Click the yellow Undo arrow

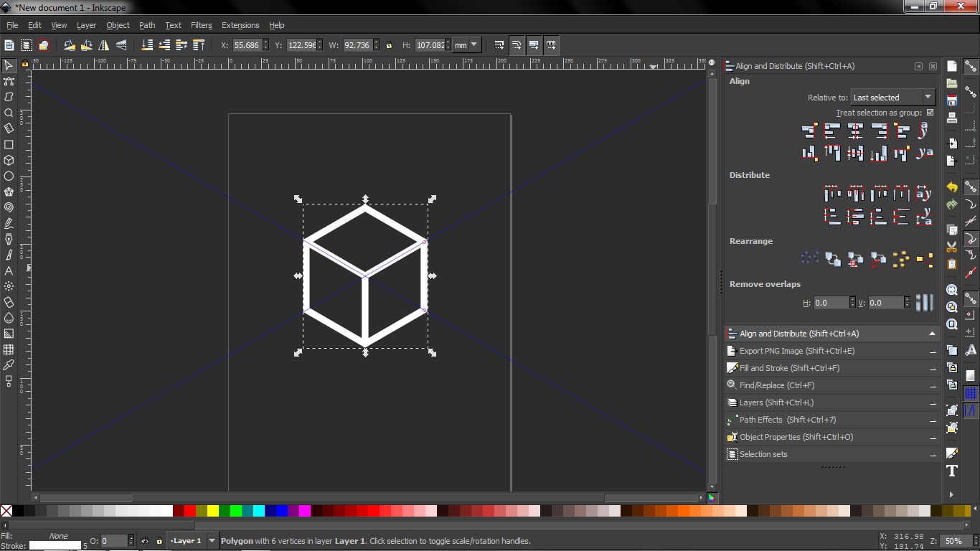952,187
